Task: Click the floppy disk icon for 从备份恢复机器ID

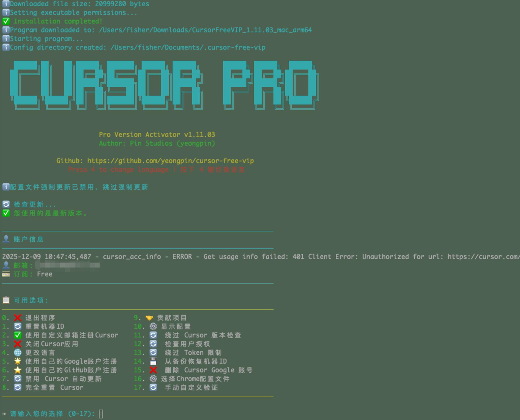Action: click(x=153, y=361)
